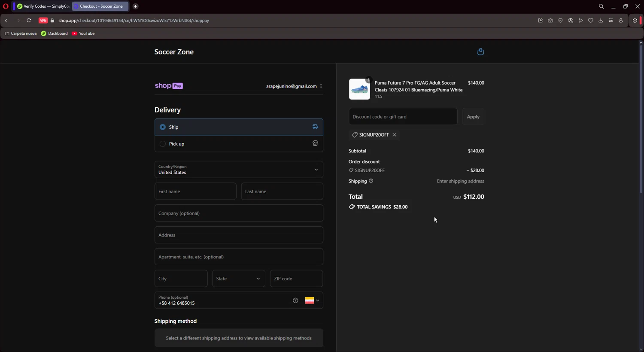Focus the City field
Image resolution: width=644 pixels, height=352 pixels.
(181, 279)
